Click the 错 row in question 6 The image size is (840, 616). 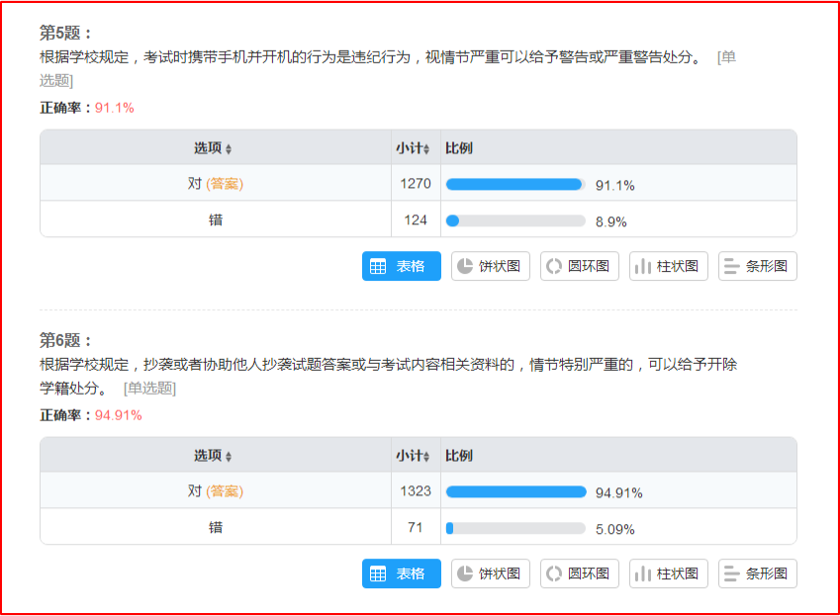click(x=216, y=528)
